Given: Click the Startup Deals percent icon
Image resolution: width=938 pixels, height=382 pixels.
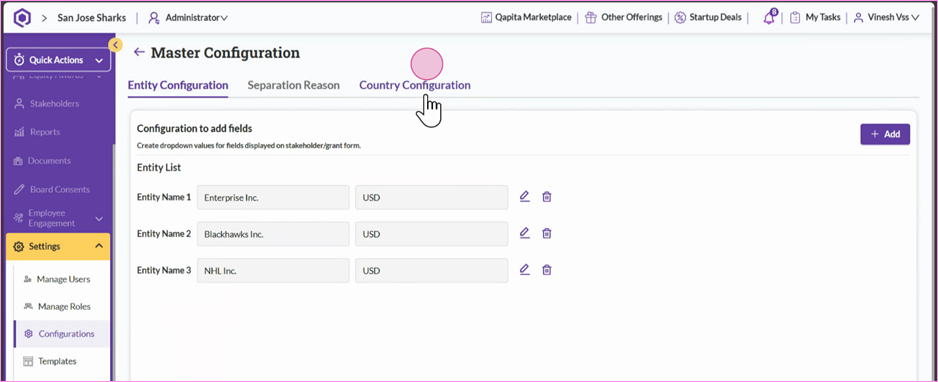Looking at the screenshot, I should [x=680, y=17].
